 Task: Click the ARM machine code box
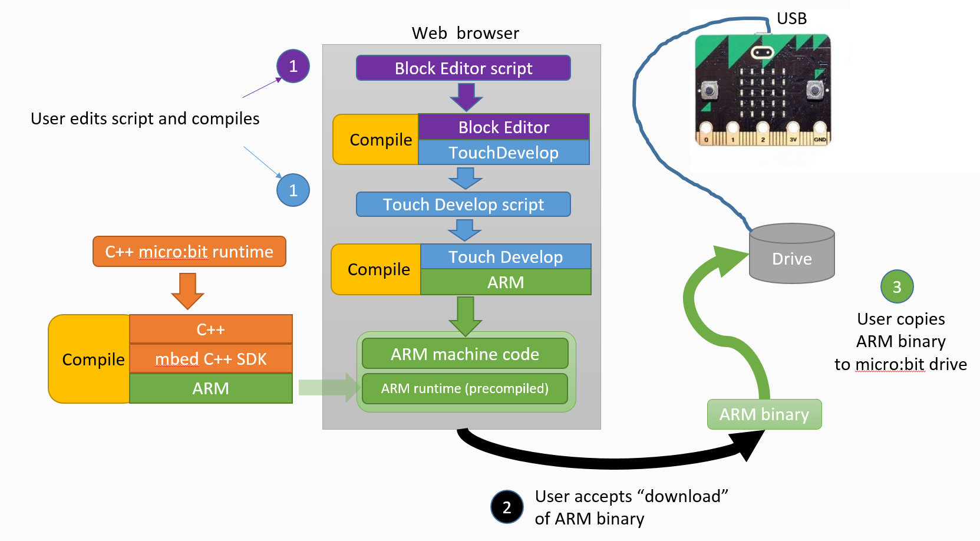click(x=465, y=354)
